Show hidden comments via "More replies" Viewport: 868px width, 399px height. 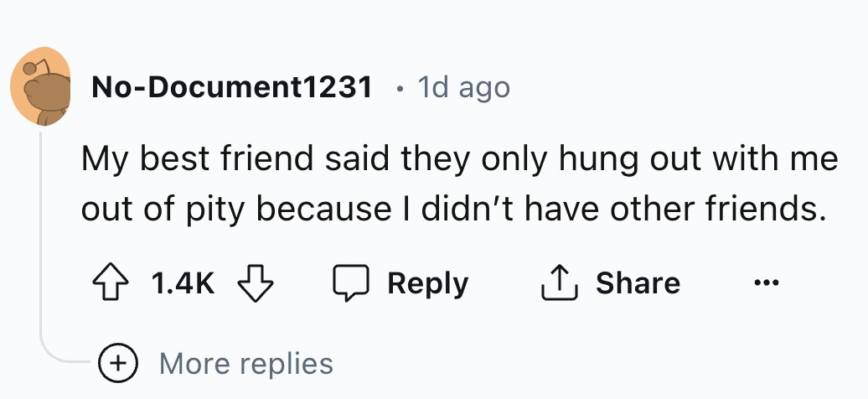click(x=245, y=363)
